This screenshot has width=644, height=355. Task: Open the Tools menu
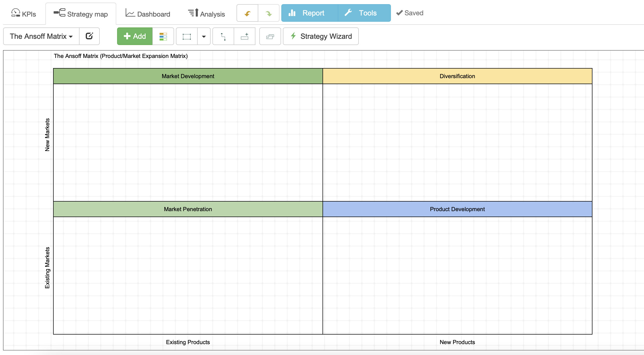coord(364,13)
